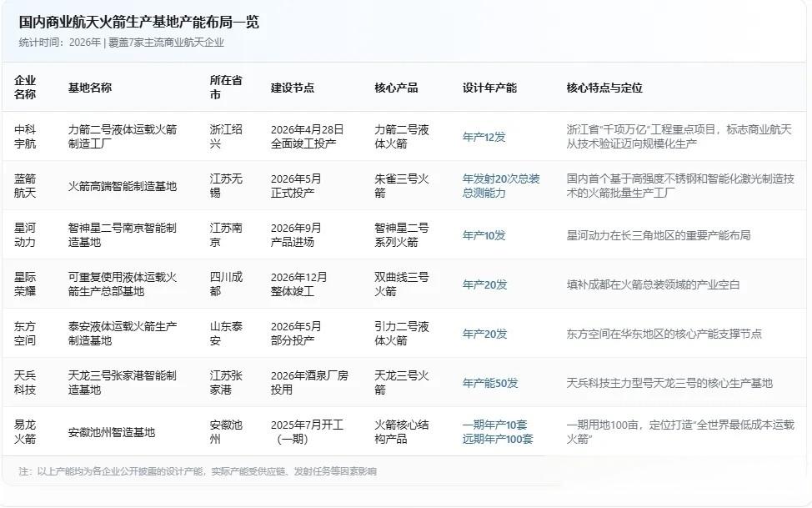812x508 pixels.
Task: Select the 可重复使用液体运载火箭生产总部基地 cell
Action: [x=123, y=284]
